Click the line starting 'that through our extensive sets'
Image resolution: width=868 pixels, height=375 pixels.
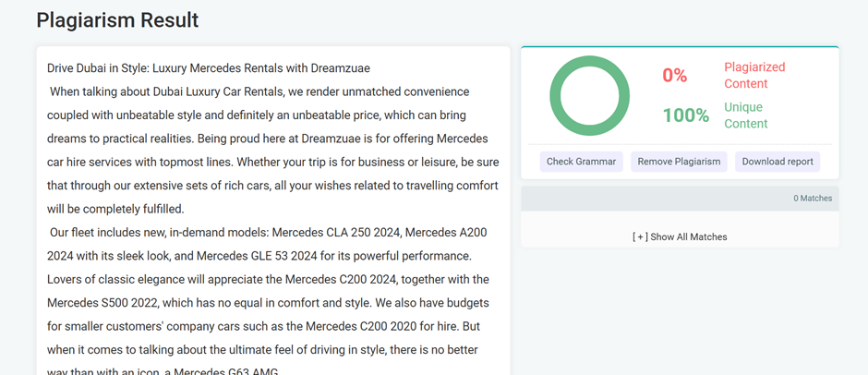(x=272, y=186)
